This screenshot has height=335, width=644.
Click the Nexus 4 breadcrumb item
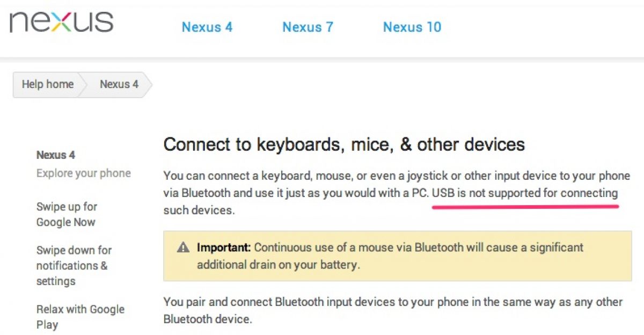click(x=119, y=84)
